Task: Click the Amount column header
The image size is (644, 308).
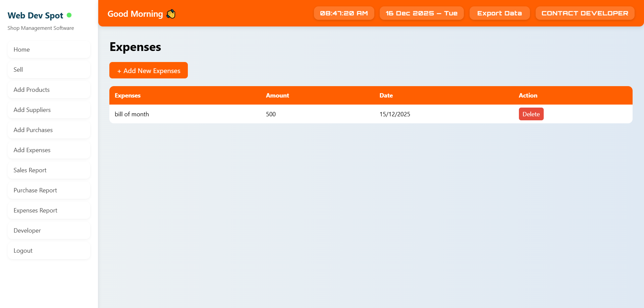Action: coord(277,96)
